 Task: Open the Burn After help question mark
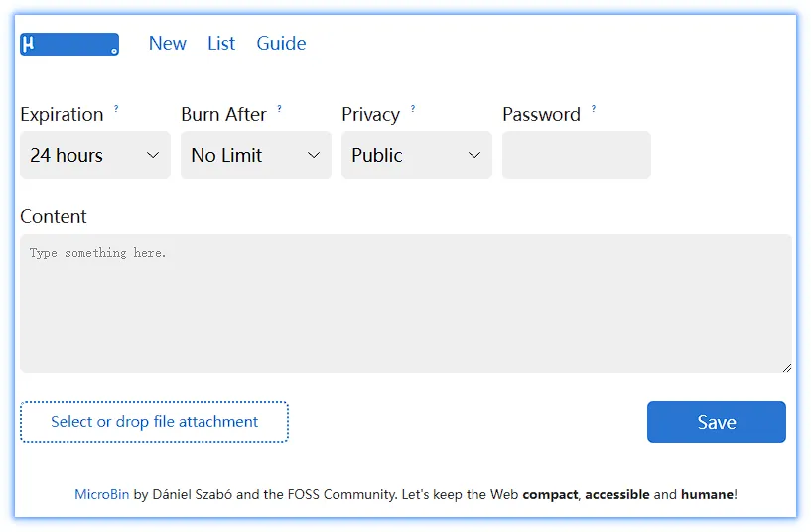279,108
